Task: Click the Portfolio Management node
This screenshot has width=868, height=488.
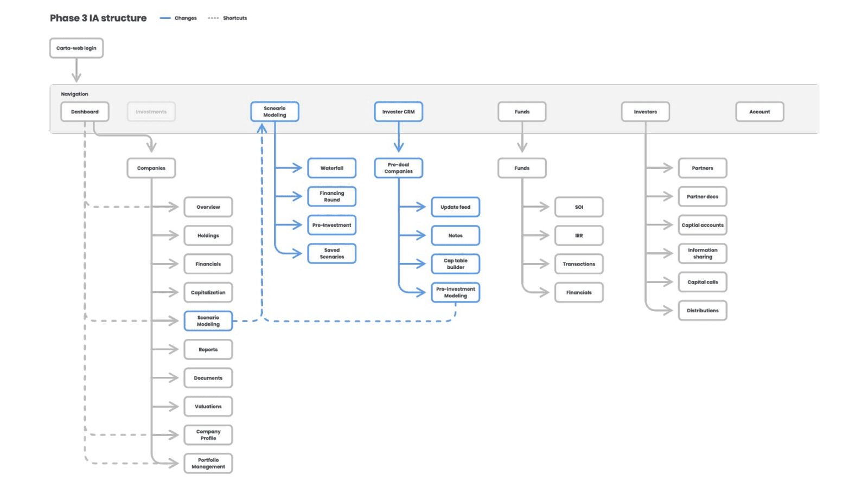Action: (x=208, y=464)
